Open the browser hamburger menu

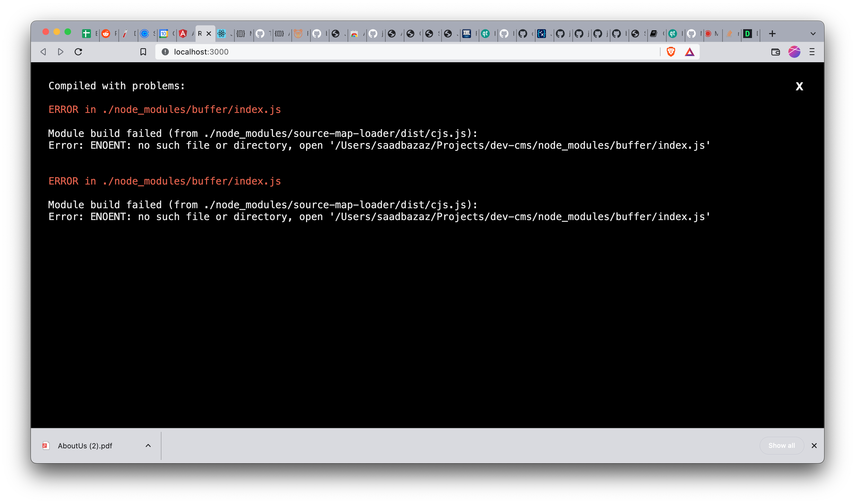(x=812, y=52)
